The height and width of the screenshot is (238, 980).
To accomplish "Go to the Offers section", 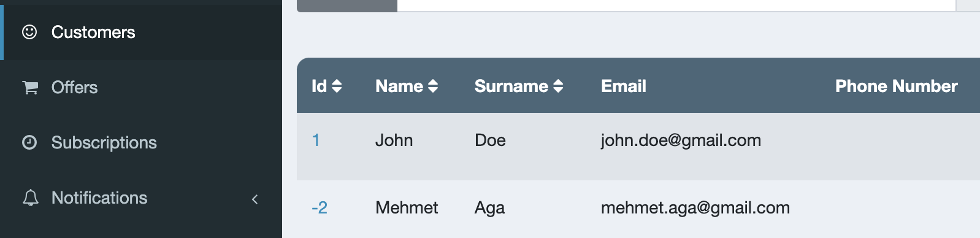I will 141,88.
